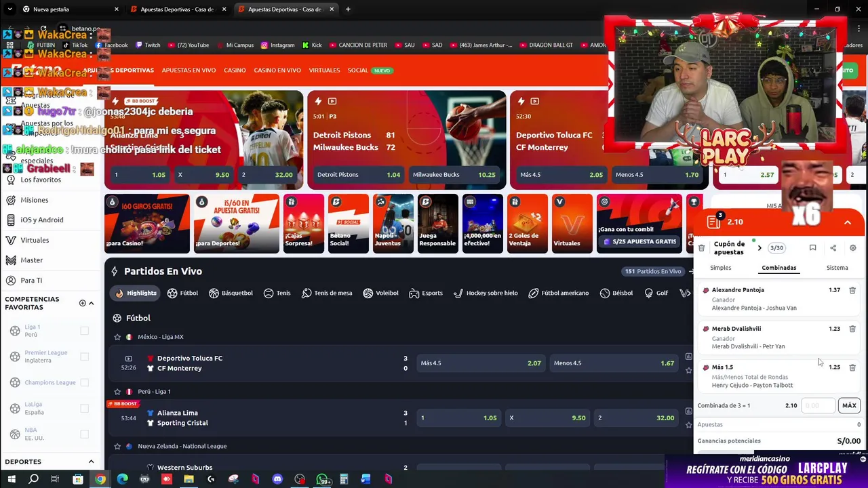Open Napoli - Juventus promo card
Screen dimensions: 868x488
click(x=393, y=224)
